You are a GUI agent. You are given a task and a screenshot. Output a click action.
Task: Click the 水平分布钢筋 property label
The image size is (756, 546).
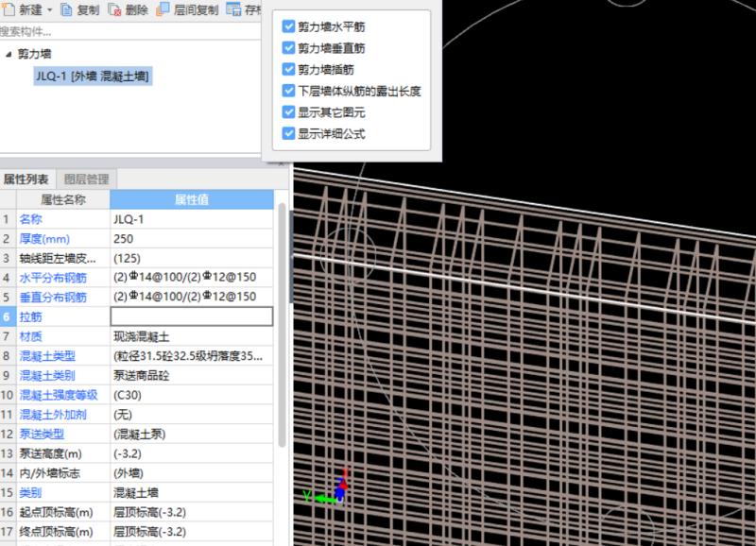pos(53,278)
